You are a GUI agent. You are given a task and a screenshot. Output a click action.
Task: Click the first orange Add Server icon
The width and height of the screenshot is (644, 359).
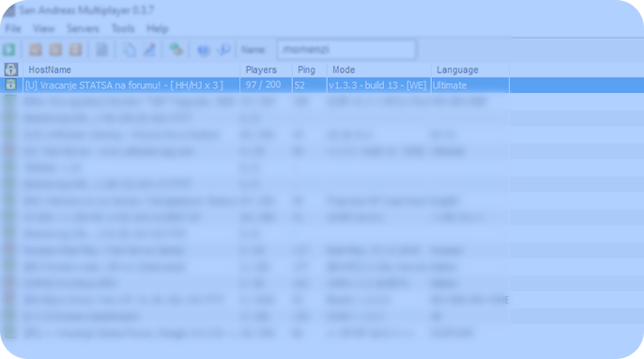click(36, 50)
